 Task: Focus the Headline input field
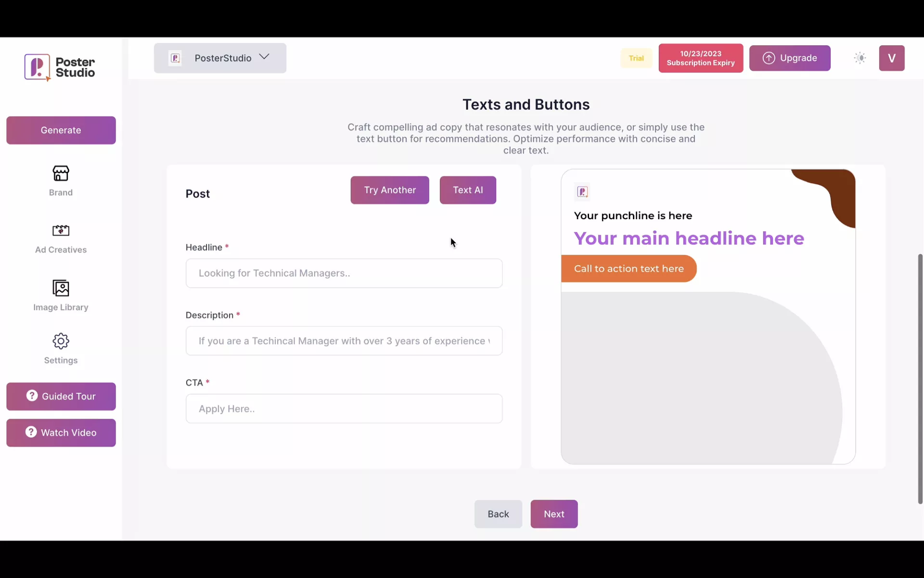(344, 273)
